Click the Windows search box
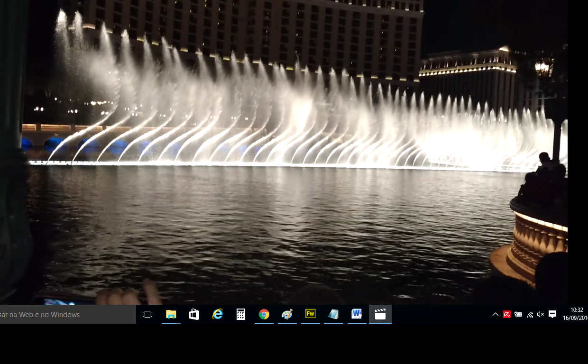Image resolution: width=588 pixels, height=364 pixels. click(68, 314)
